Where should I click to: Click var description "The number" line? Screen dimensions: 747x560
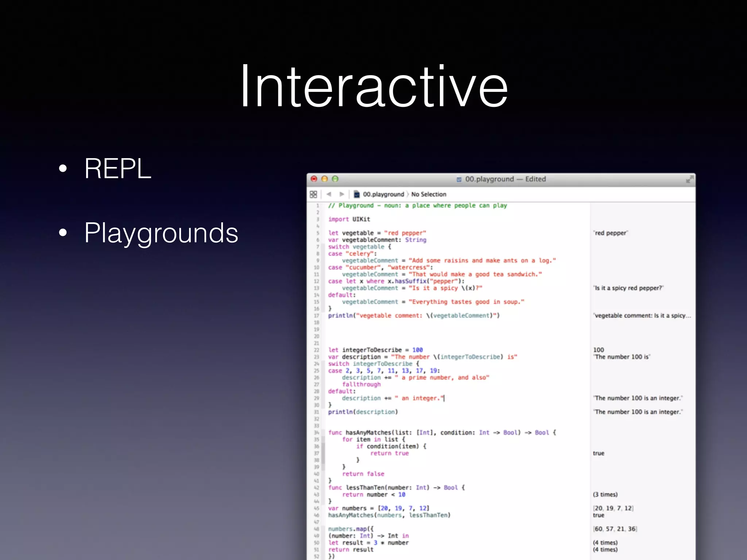tap(423, 357)
